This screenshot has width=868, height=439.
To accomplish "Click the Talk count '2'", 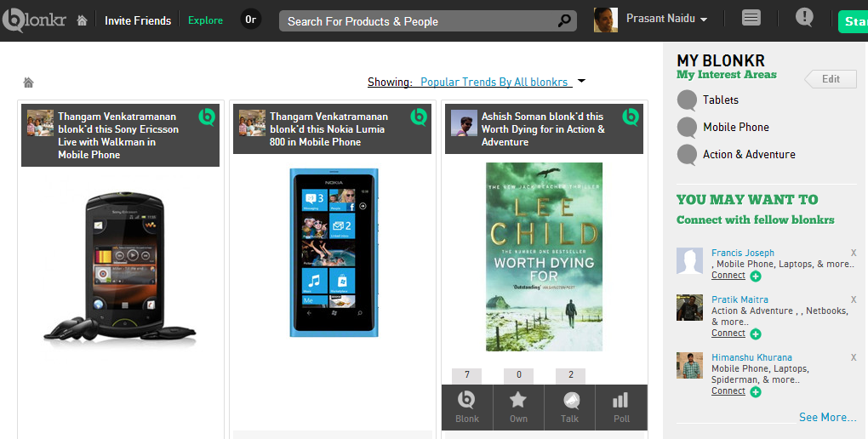I will pyautogui.click(x=571, y=375).
